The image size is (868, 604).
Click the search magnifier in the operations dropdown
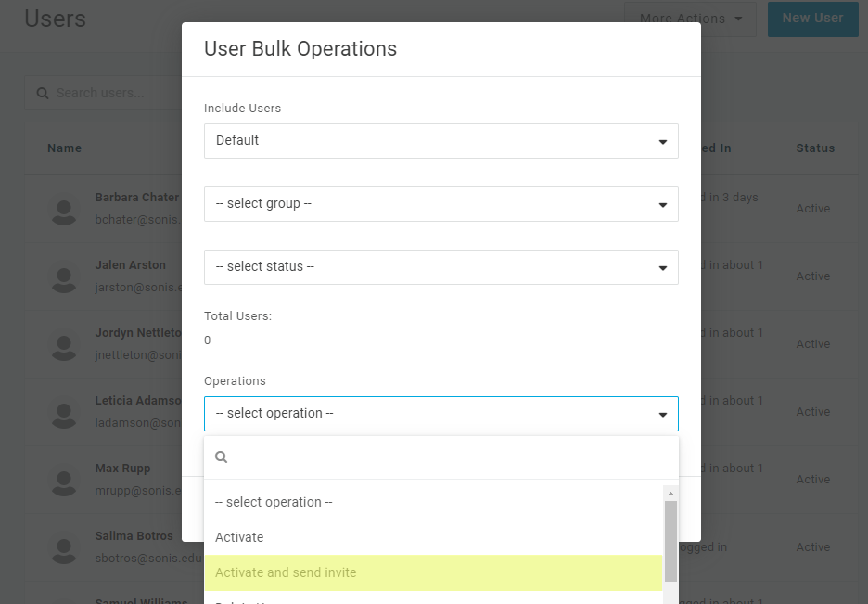click(x=222, y=456)
